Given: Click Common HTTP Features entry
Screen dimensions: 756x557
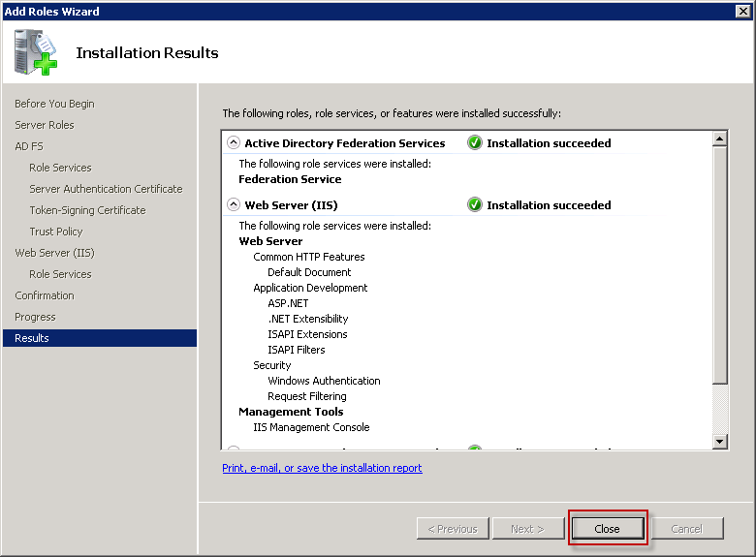Looking at the screenshot, I should (x=309, y=257).
